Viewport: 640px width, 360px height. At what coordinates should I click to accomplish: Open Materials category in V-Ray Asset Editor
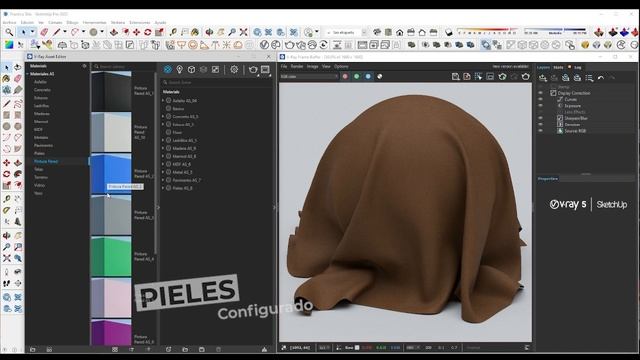click(x=167, y=69)
